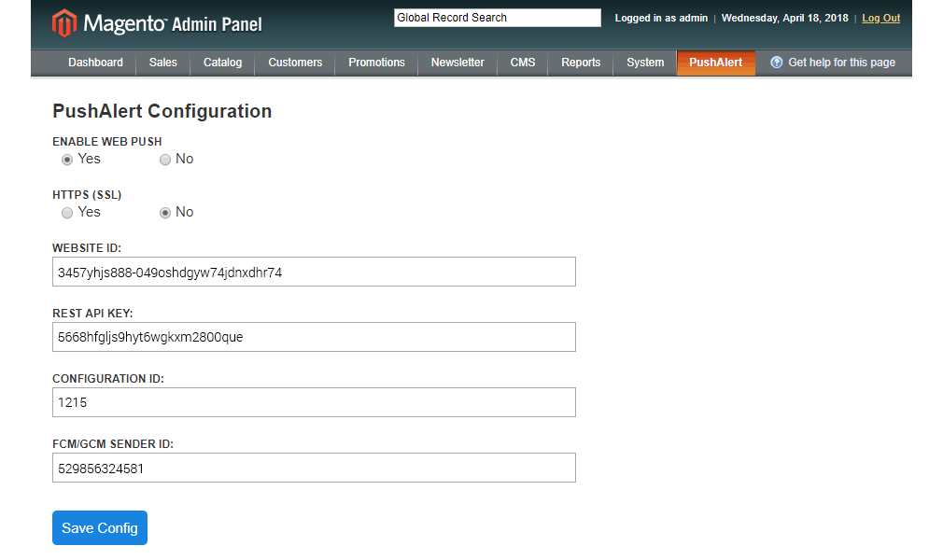The width and height of the screenshot is (943, 560).
Task: Select Yes for Enable Web Push
Action: tap(66, 160)
